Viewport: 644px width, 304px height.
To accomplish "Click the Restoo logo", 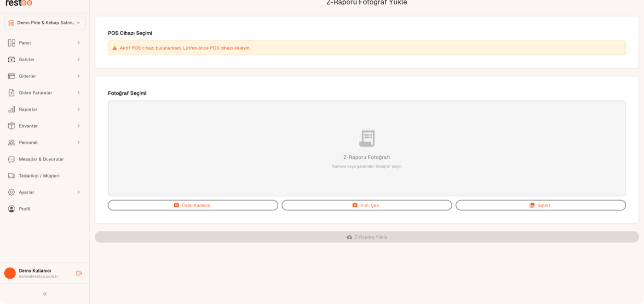I will [19, 3].
